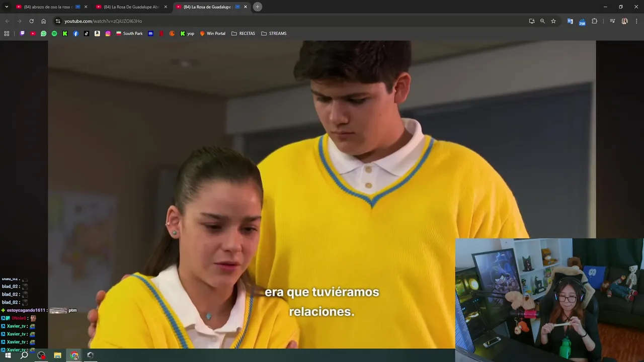Open Chrome three-dot menu
This screenshot has width=644, height=362.
click(x=636, y=21)
